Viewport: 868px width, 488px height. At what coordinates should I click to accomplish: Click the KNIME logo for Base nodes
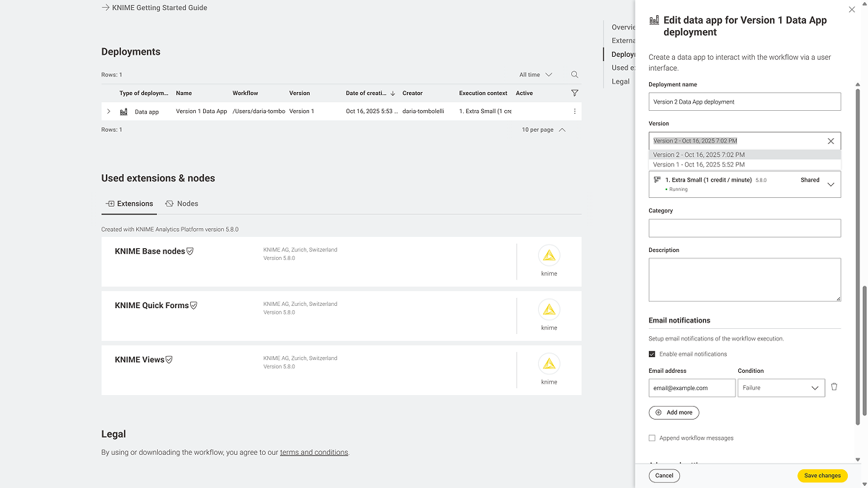(549, 256)
